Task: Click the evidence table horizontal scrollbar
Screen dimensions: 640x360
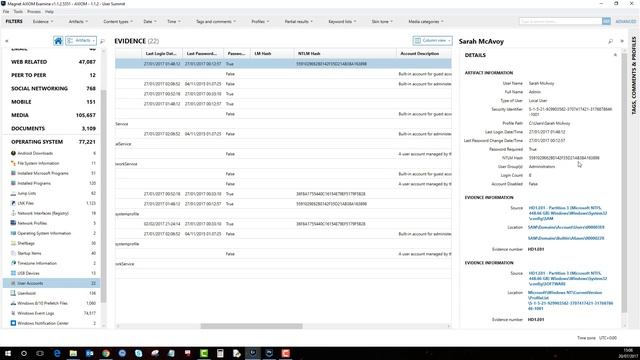Action: 251,326
